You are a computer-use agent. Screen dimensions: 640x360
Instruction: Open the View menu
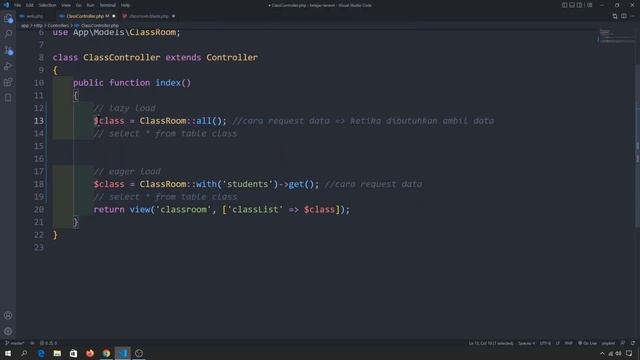[66, 5]
